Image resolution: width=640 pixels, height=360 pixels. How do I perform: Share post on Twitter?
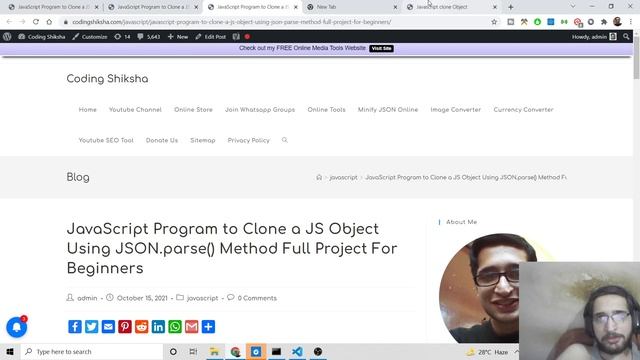(x=91, y=327)
